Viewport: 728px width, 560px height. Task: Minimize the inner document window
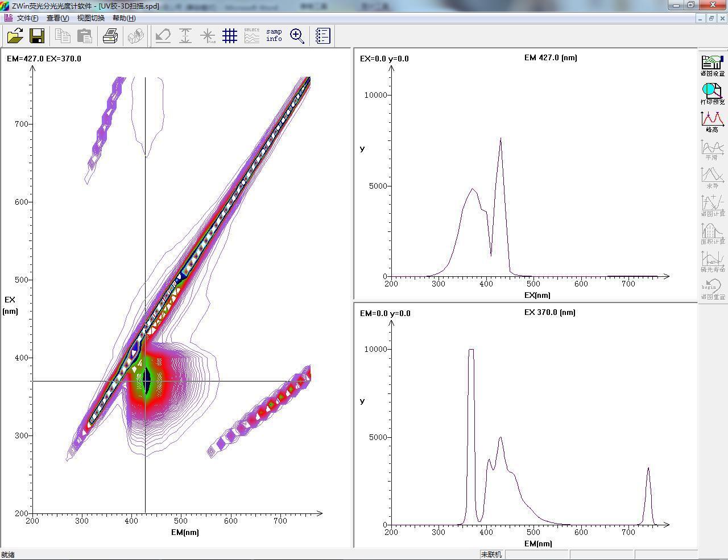(x=700, y=18)
